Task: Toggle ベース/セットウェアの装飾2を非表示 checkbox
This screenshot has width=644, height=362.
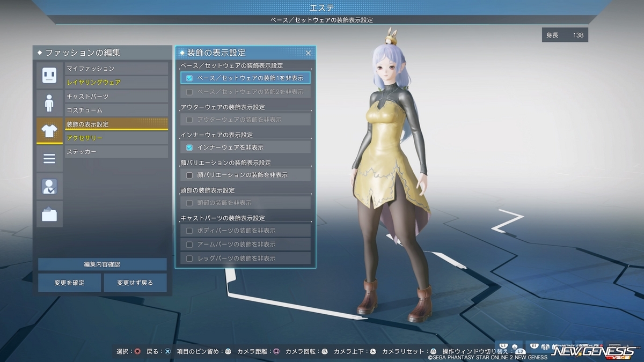Action: (189, 92)
